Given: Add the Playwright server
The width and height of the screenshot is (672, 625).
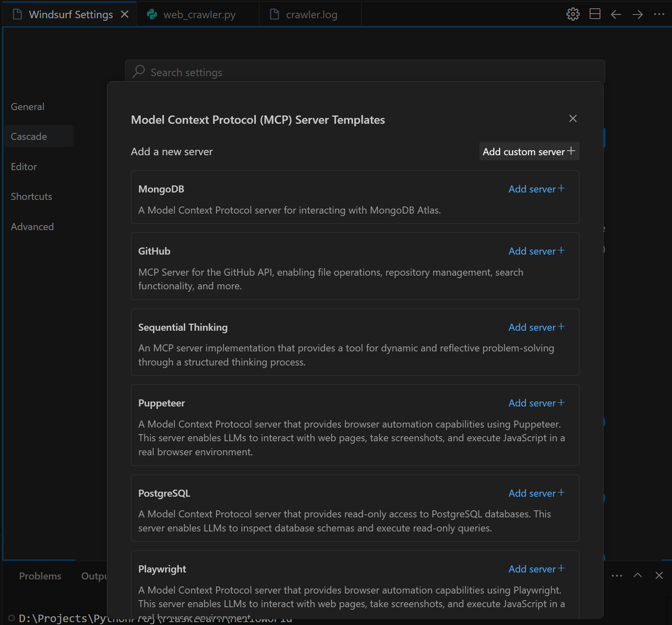Looking at the screenshot, I should [x=537, y=569].
